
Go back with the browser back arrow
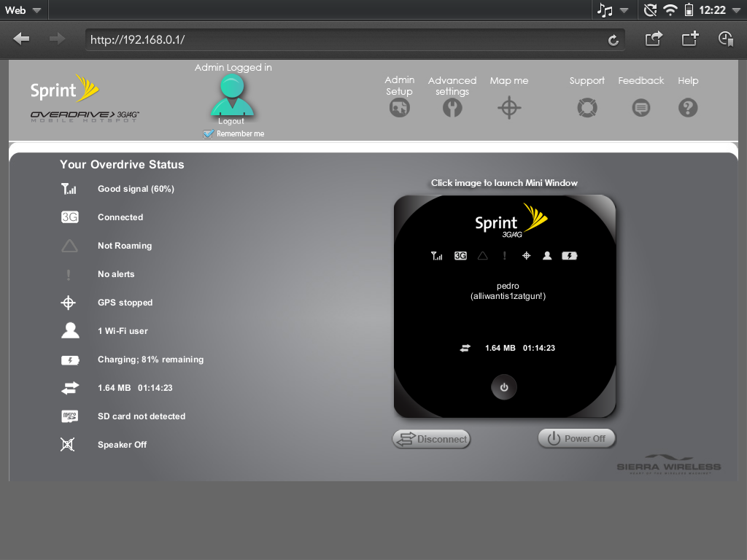21,39
